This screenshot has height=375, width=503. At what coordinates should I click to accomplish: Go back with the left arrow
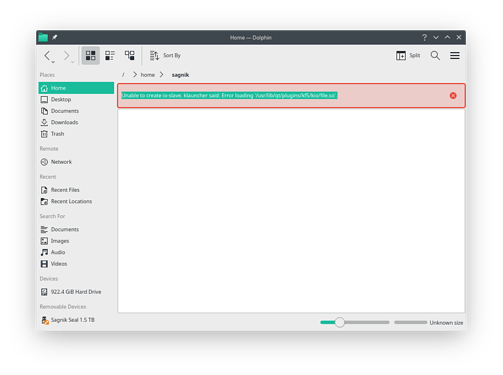[47, 55]
